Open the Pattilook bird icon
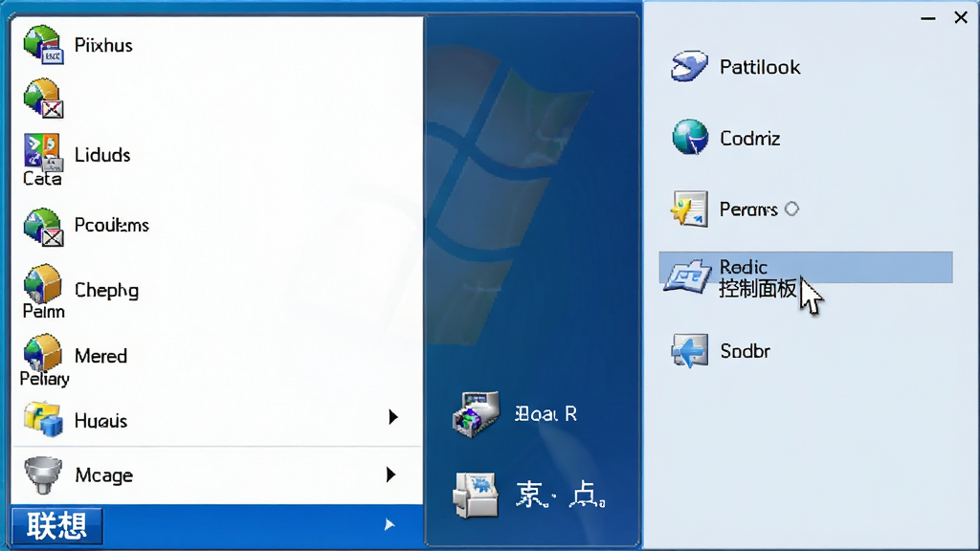This screenshot has height=551, width=980. pos(689,66)
